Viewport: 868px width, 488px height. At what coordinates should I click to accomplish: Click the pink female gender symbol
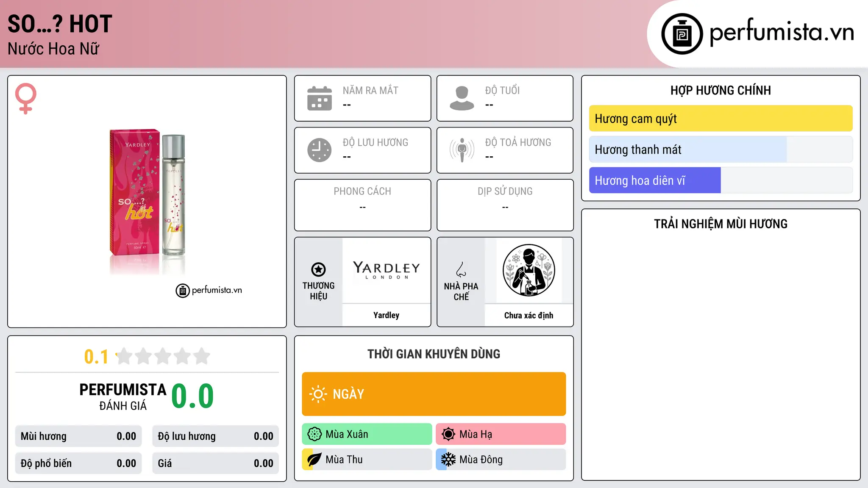(26, 98)
